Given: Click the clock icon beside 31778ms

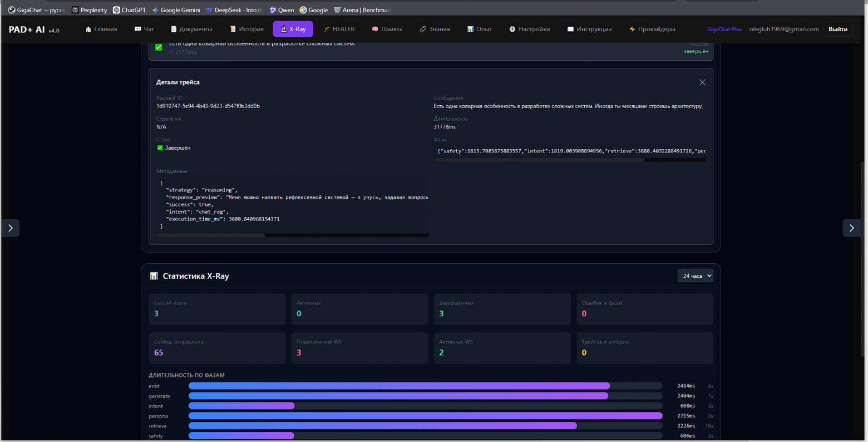Looking at the screenshot, I should (x=172, y=53).
